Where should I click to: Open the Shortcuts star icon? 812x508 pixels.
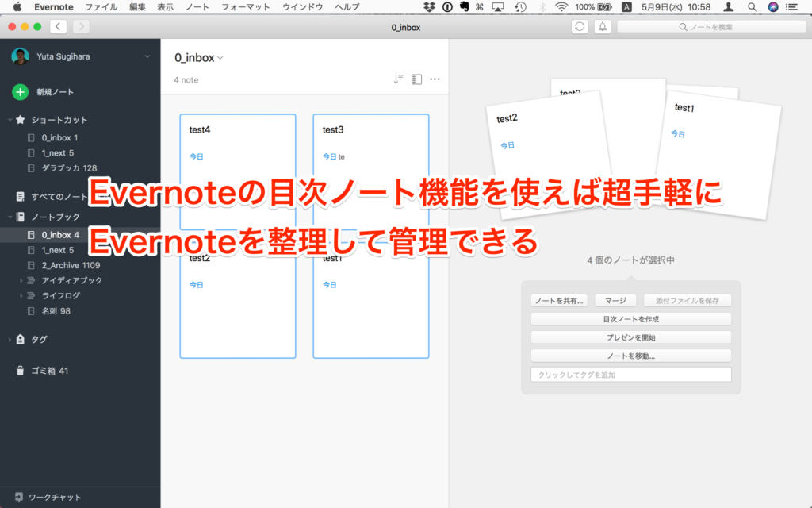pyautogui.click(x=20, y=120)
